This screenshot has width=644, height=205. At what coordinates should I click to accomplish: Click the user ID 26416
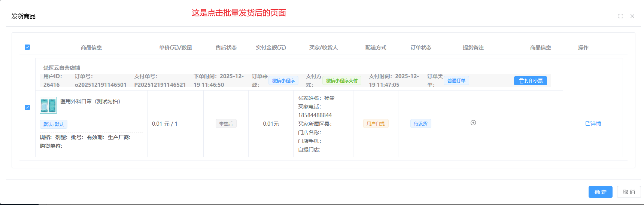52,85
